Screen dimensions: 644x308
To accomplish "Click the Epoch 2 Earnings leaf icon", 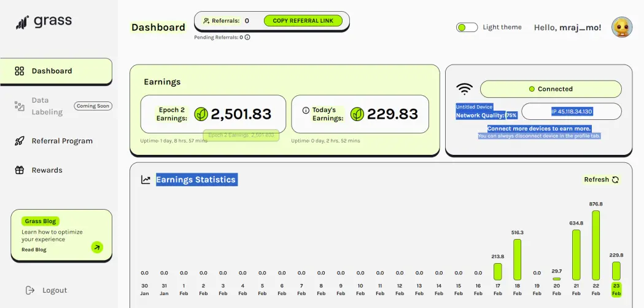I will pos(201,114).
